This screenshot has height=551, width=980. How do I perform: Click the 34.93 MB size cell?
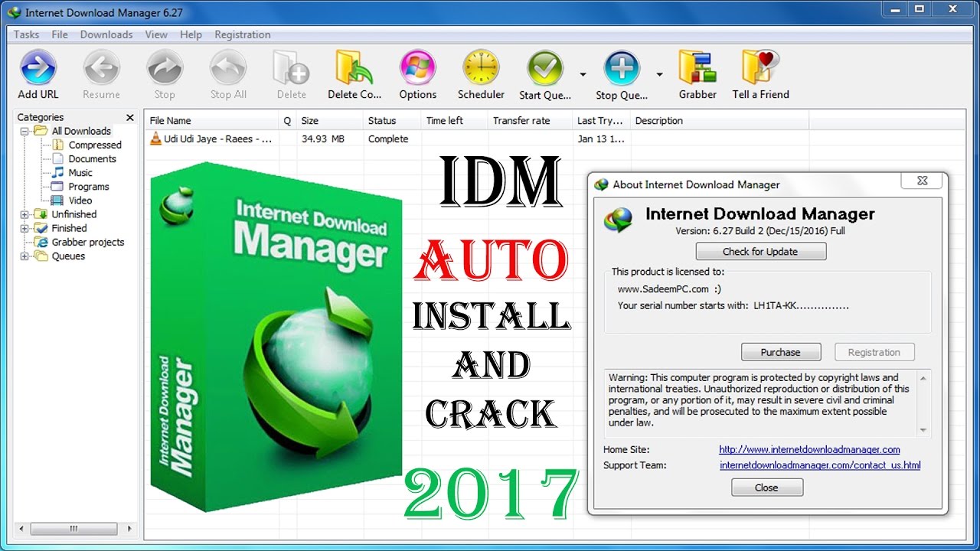coord(322,139)
